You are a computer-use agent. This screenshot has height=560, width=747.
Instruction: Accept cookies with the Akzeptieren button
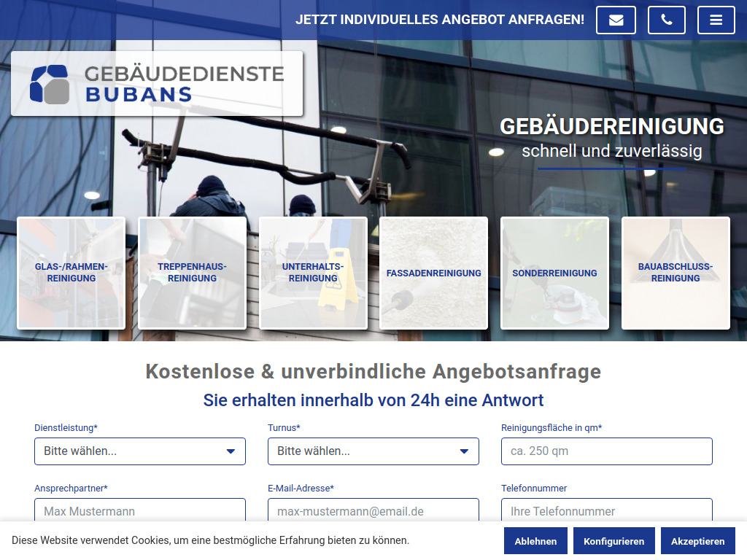coord(697,540)
